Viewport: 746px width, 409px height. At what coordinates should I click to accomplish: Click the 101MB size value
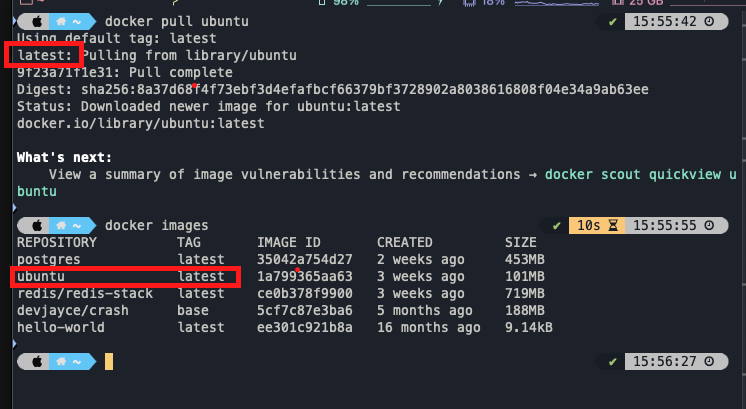pyautogui.click(x=525, y=276)
